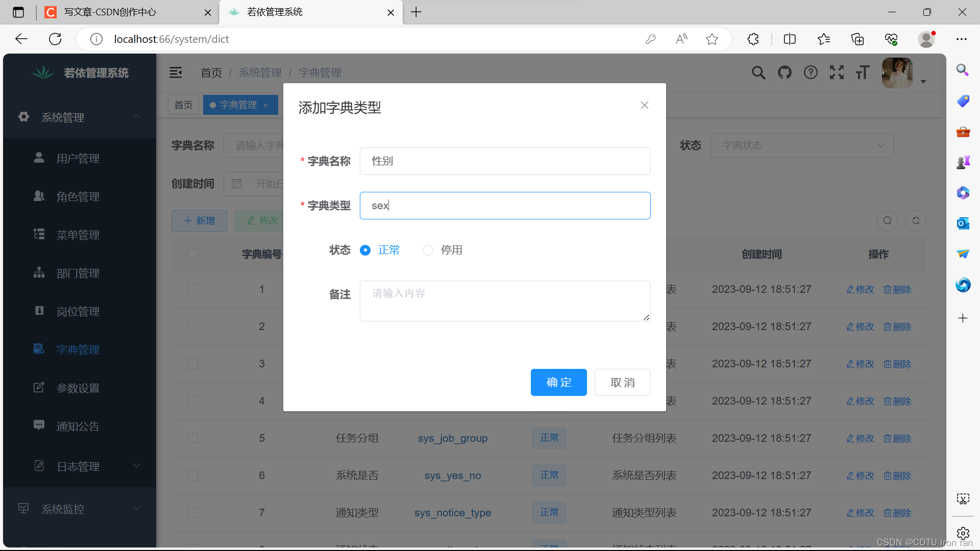Open the sys_notice_type dictionary type link
980x551 pixels.
pos(453,513)
